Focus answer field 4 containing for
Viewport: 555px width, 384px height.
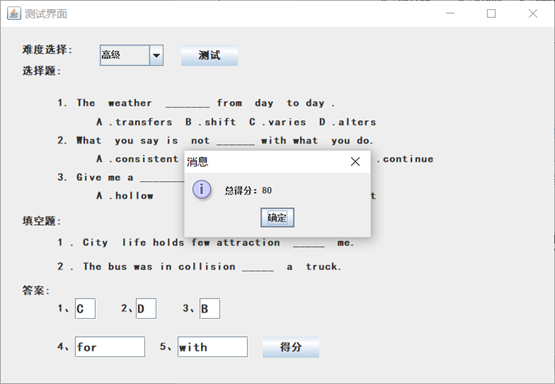tap(110, 346)
